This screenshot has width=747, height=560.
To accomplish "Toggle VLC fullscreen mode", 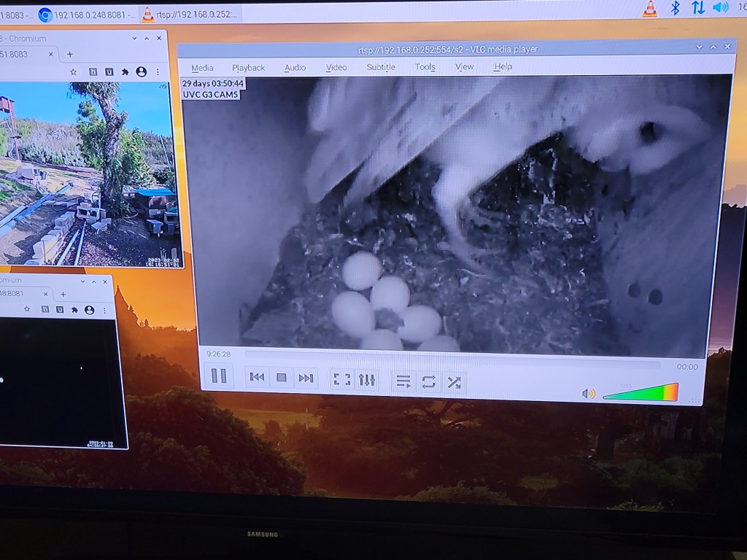I will [341, 379].
